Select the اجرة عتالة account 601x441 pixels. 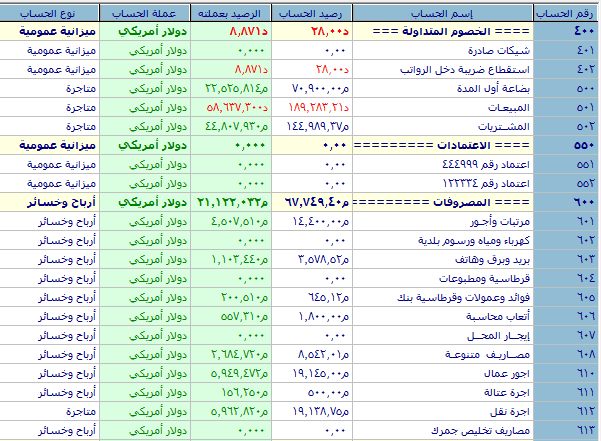(x=443, y=392)
